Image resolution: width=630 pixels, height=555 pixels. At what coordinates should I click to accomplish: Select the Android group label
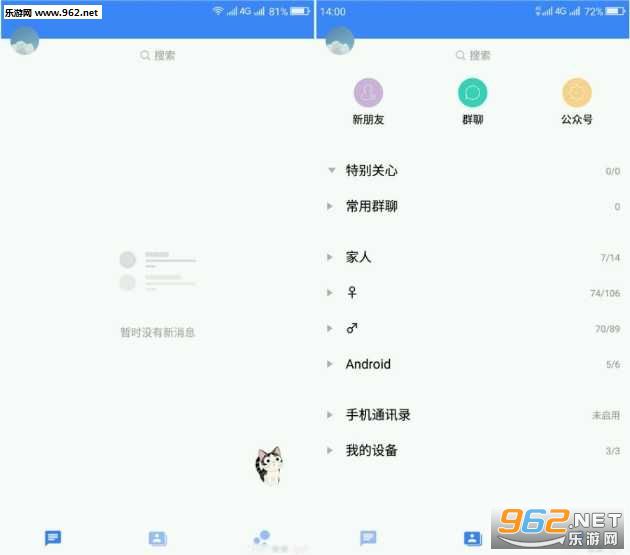[368, 364]
